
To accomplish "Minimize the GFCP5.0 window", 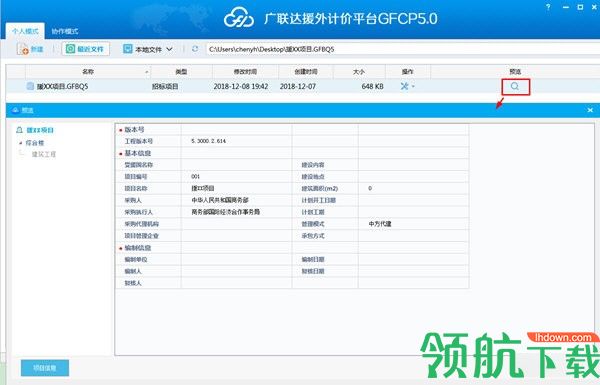I will (x=566, y=7).
